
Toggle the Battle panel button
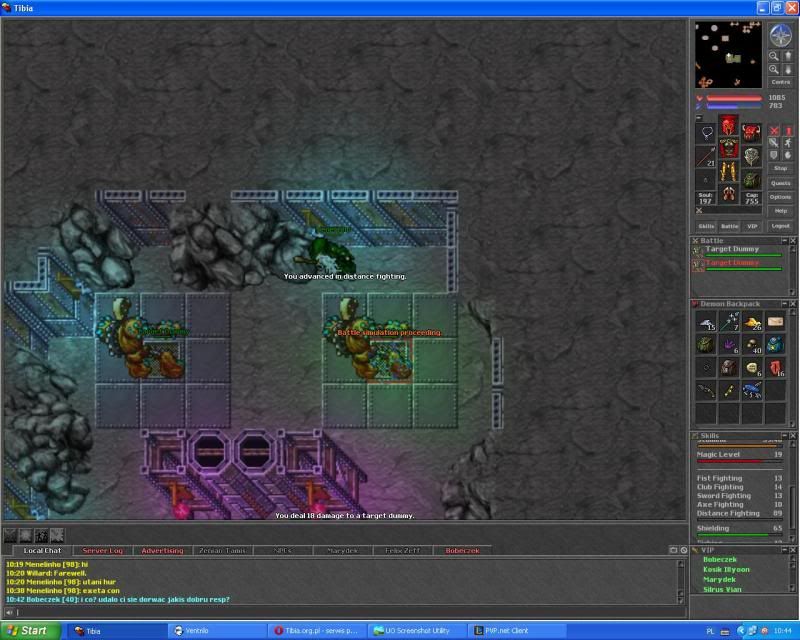(730, 226)
